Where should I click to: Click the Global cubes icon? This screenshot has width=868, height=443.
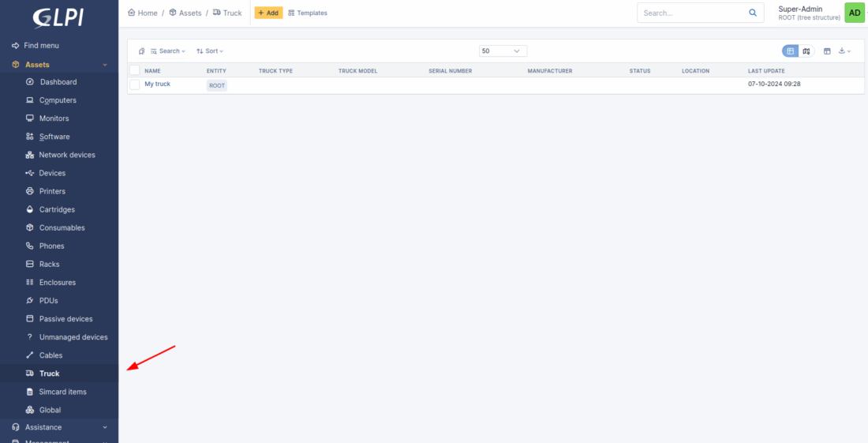tap(30, 411)
